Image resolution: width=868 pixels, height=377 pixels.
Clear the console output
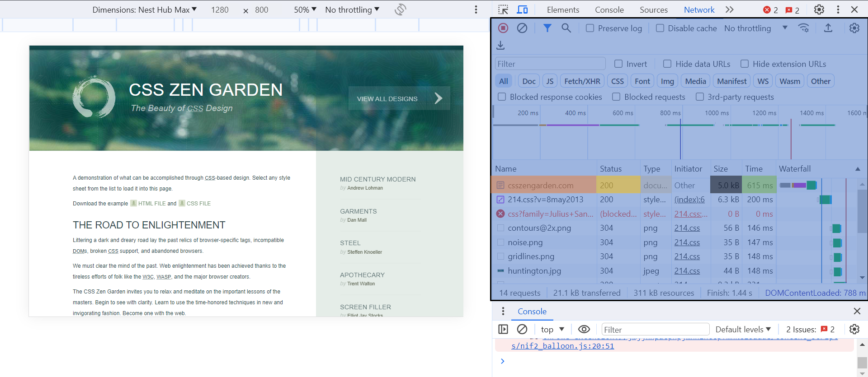[522, 329]
